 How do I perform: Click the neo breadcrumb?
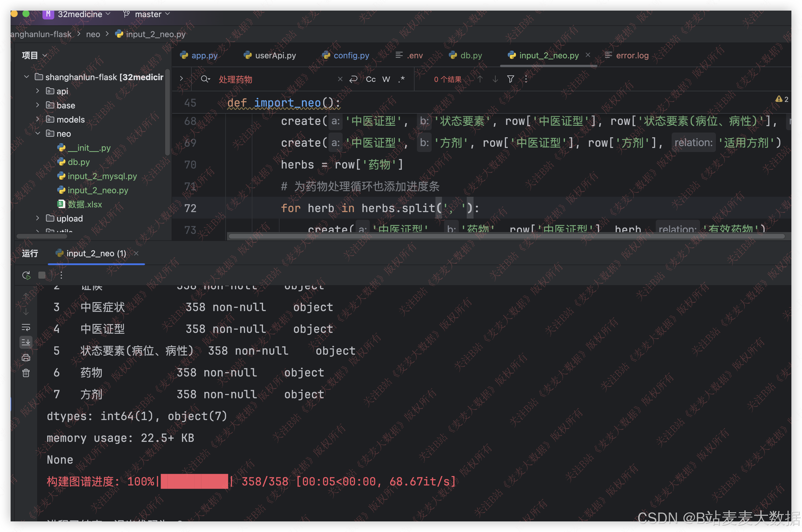(x=93, y=34)
